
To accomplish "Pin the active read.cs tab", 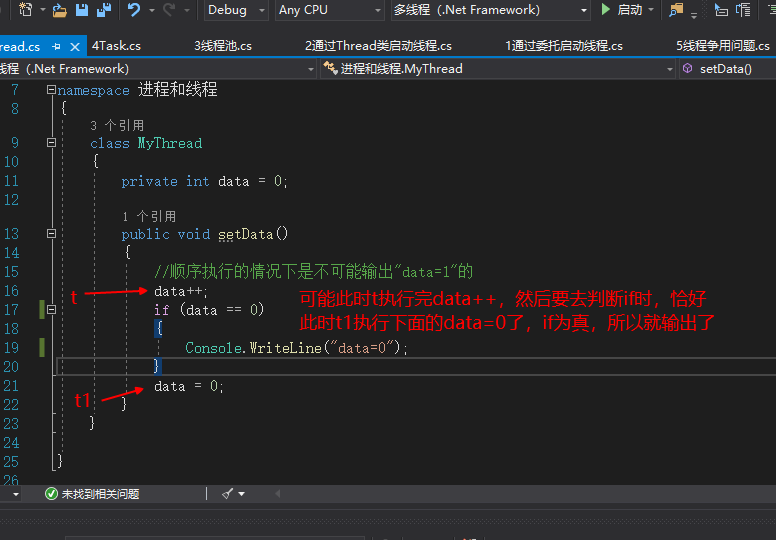I will [x=56, y=47].
